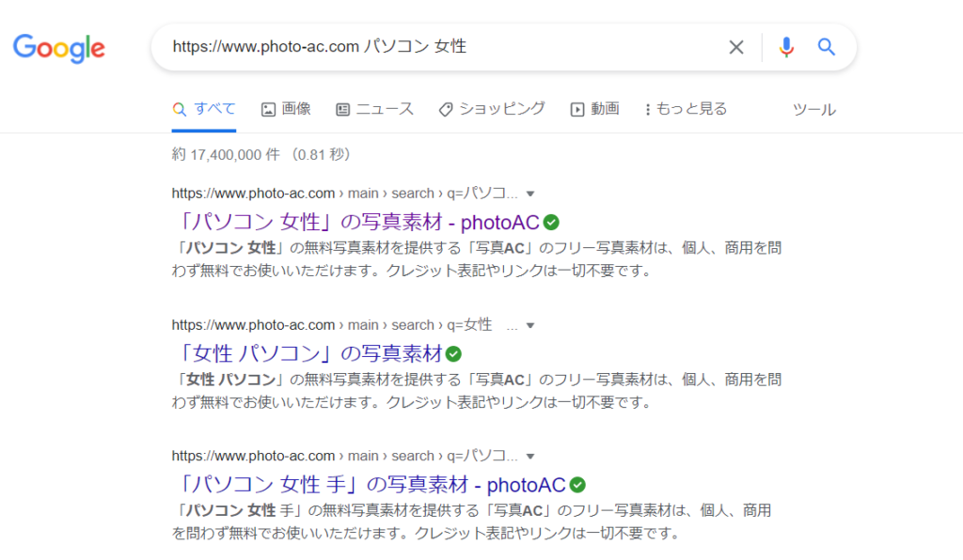This screenshot has height=560, width=963.
Task: Click the パソコン 女性 手 result description snippet
Action: coord(472,521)
